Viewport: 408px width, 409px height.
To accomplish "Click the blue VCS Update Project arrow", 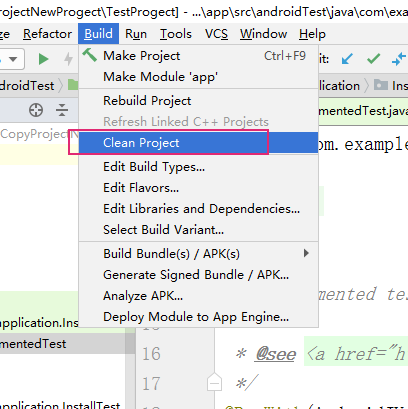I will coord(347,59).
